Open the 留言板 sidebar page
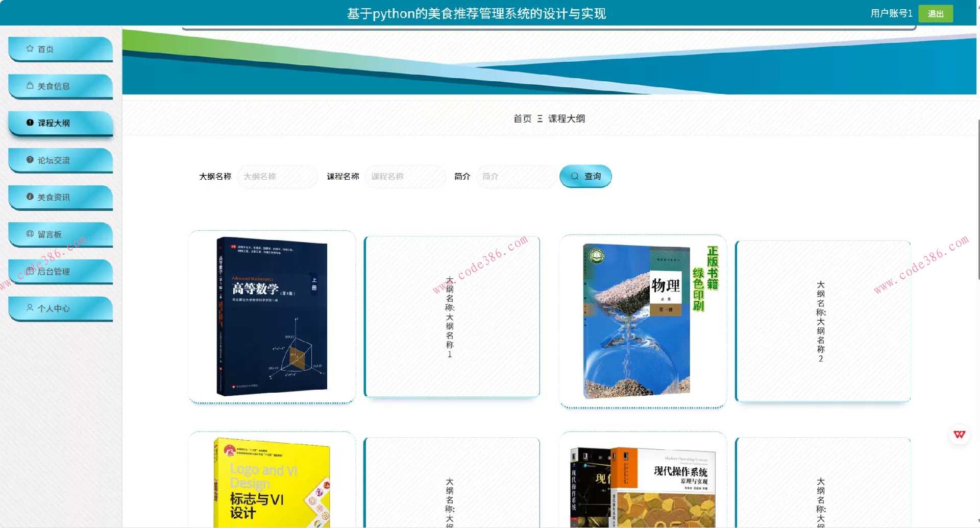This screenshot has height=528, width=980. [x=56, y=234]
